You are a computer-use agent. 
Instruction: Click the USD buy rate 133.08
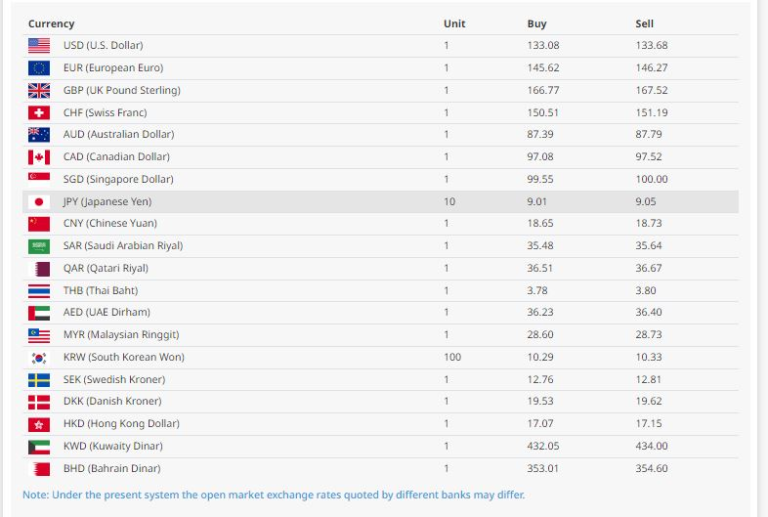(543, 46)
